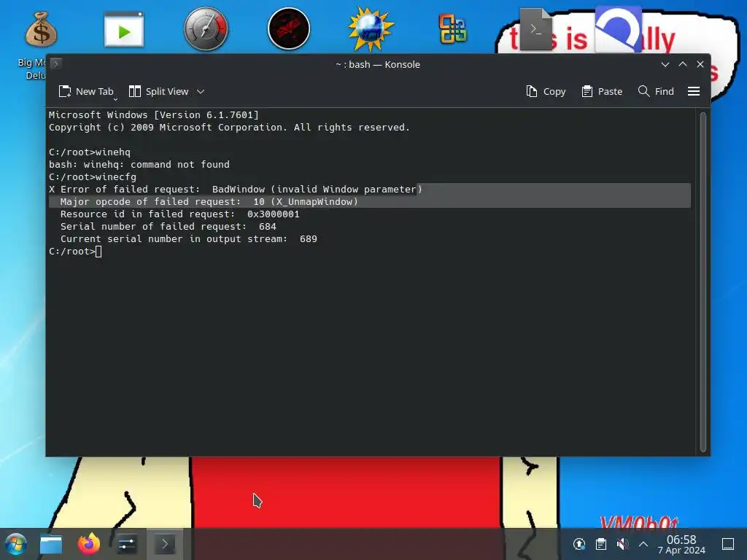747x560 pixels.
Task: Click the 'Resource id in failed request' line
Action: coord(180,214)
